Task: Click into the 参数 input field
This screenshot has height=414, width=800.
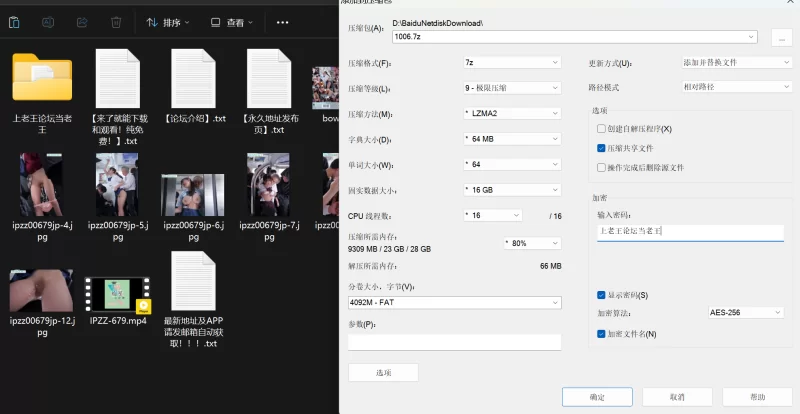Action: coord(454,342)
